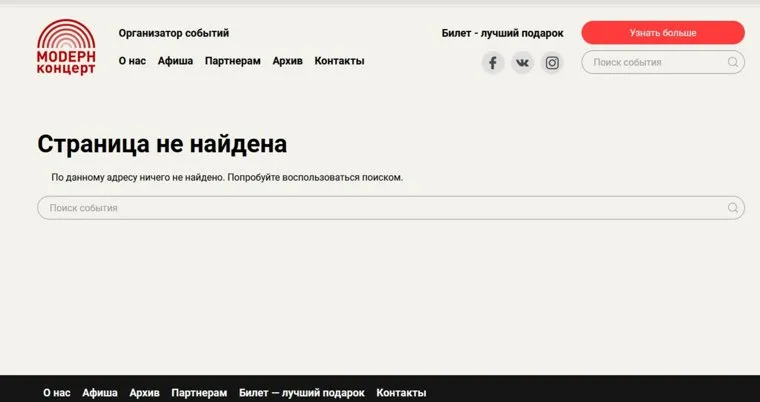Click footer Билет — лучший подарок link

(x=301, y=393)
